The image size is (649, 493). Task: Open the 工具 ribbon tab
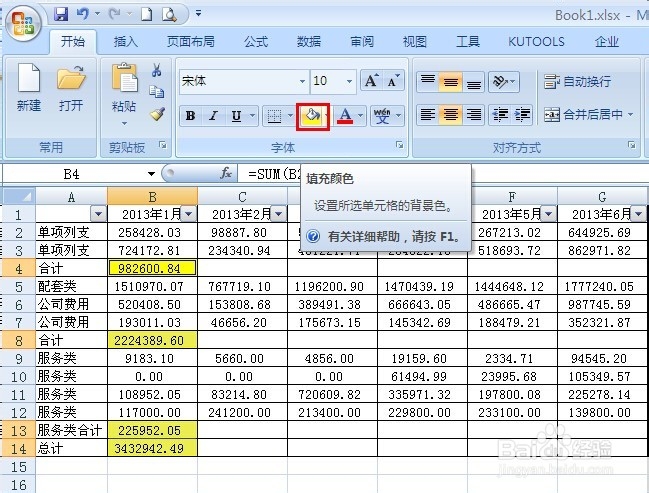(468, 41)
